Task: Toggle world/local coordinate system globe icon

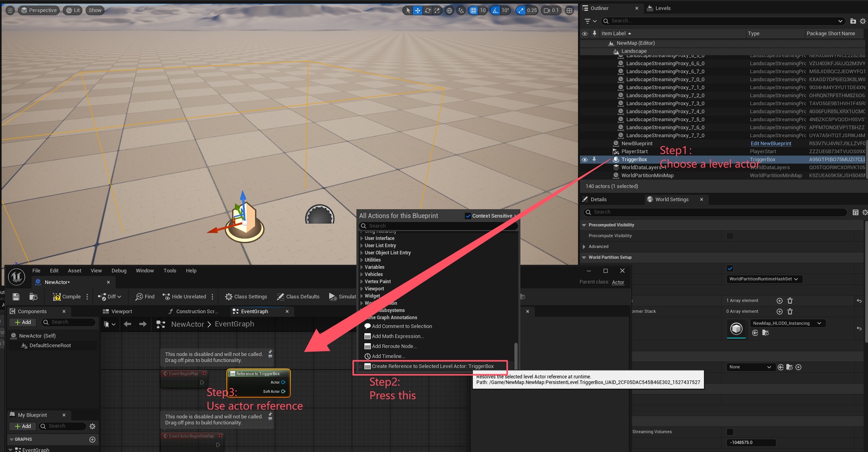Action: [x=449, y=10]
